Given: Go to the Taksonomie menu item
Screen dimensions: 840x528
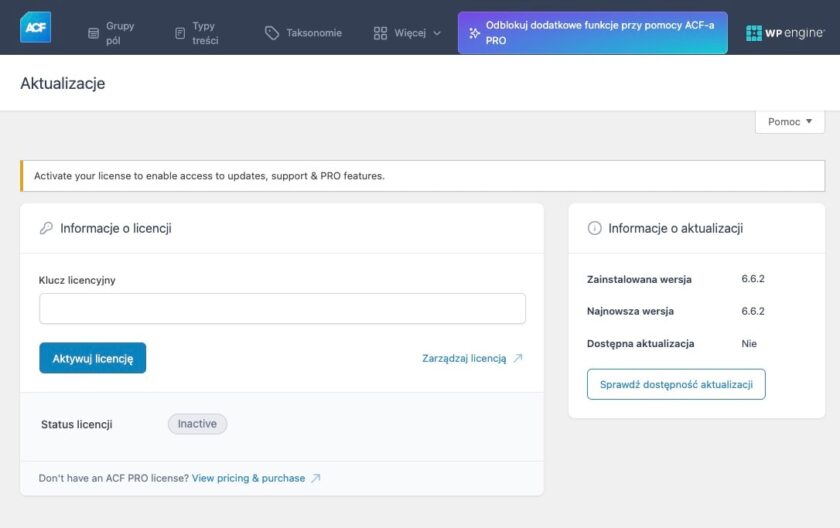Looking at the screenshot, I should pos(313,33).
